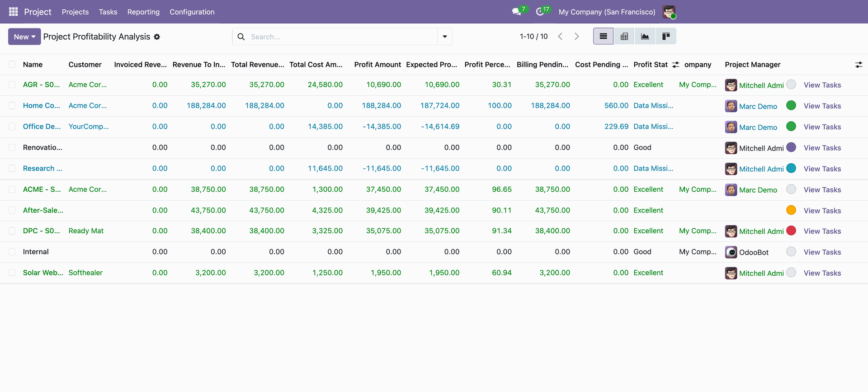Check the box for the Internal row

[x=12, y=252]
